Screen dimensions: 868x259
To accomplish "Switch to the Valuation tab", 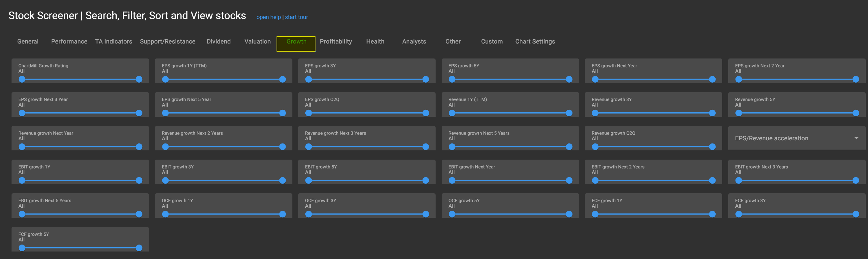I will coord(258,41).
